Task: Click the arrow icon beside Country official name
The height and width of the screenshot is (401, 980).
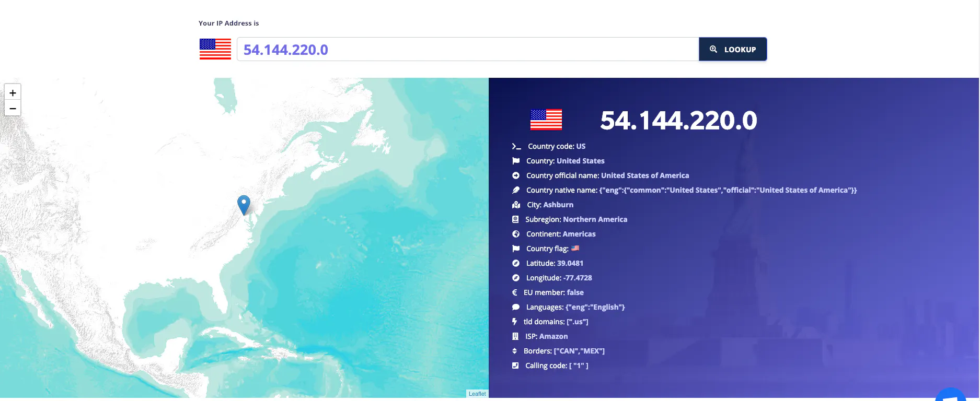Action: click(516, 175)
